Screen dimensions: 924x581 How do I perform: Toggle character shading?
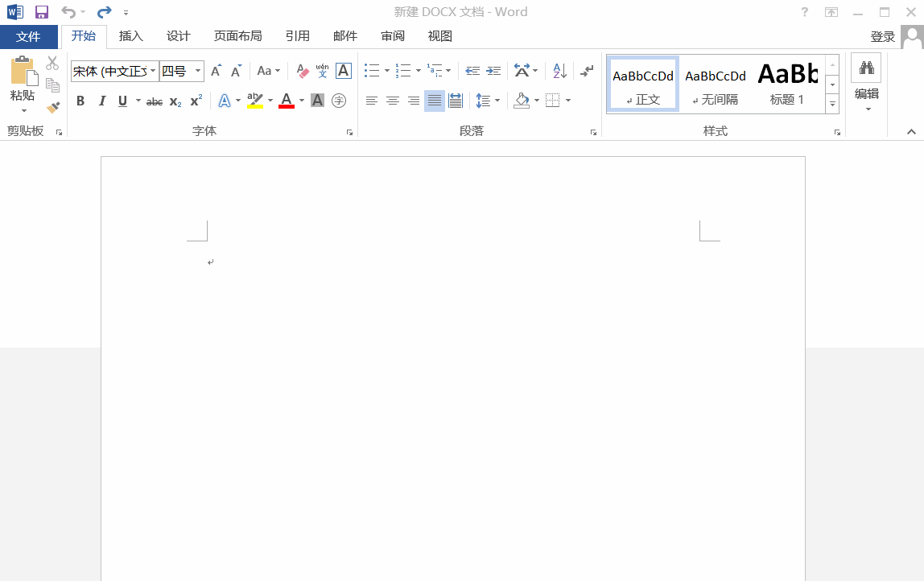pos(318,101)
